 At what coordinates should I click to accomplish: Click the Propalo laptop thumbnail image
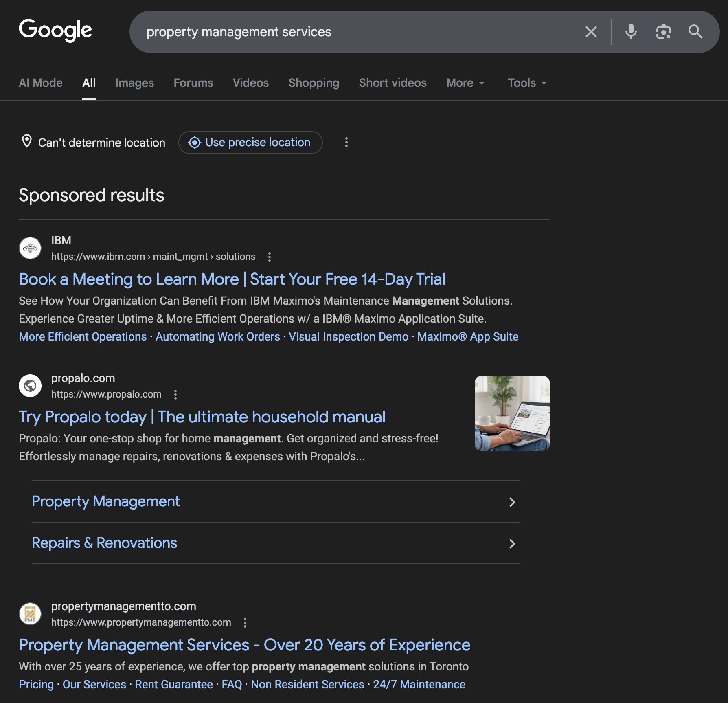(x=512, y=413)
